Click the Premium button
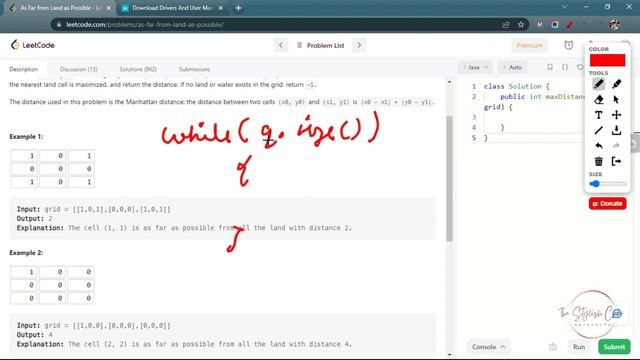Screen dimensions: 640x360 tap(529, 45)
